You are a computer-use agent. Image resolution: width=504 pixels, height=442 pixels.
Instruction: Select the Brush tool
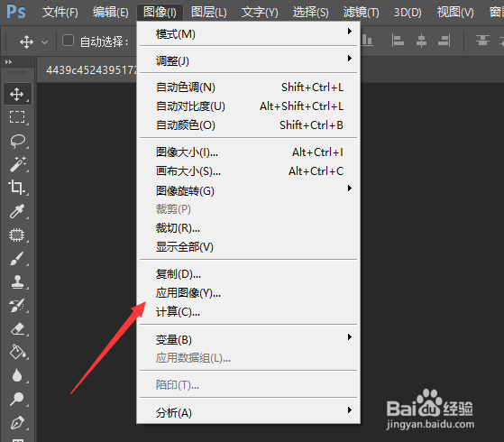(x=17, y=258)
